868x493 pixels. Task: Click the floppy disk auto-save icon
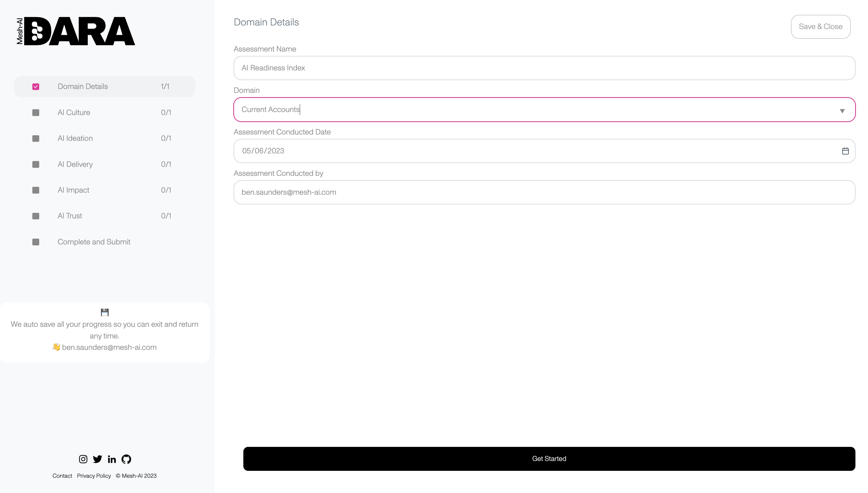[104, 312]
